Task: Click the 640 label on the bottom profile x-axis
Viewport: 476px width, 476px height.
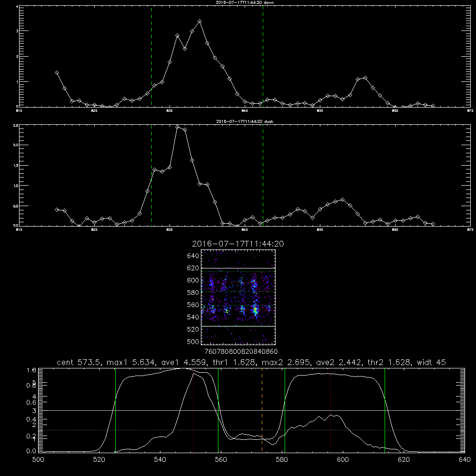Action: pyautogui.click(x=465, y=460)
